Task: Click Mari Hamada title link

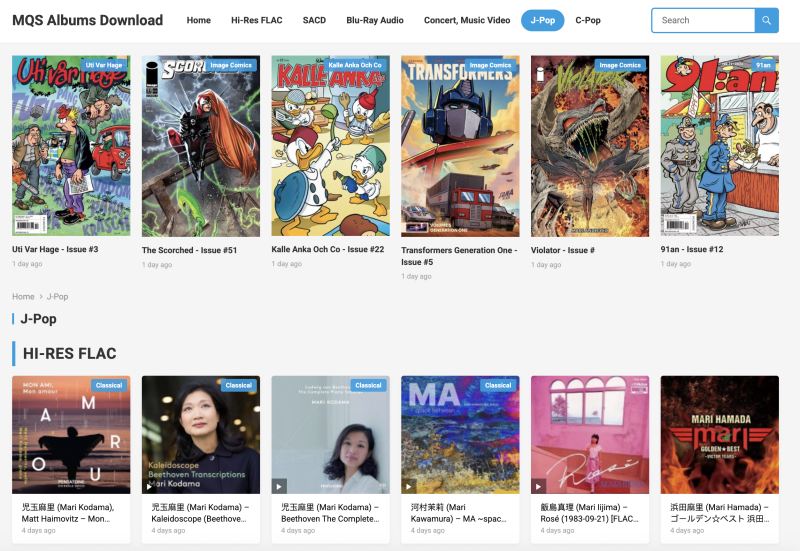Action: click(x=719, y=513)
